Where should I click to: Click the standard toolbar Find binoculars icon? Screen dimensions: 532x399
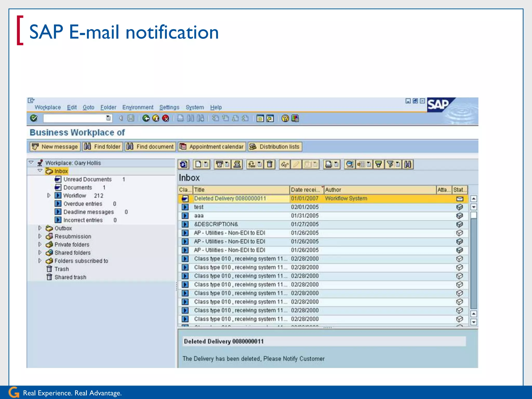pos(190,118)
